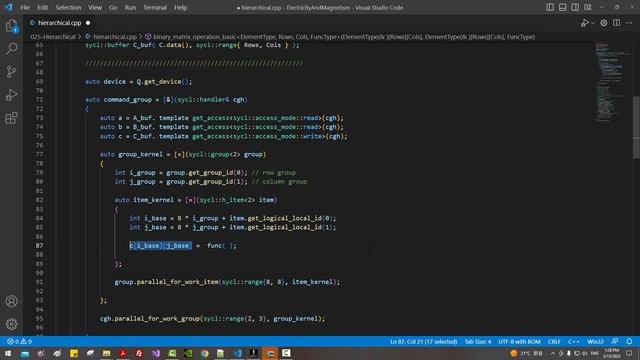The width and height of the screenshot is (640, 360).
Task: Open the Help menu
Action: 180,7
